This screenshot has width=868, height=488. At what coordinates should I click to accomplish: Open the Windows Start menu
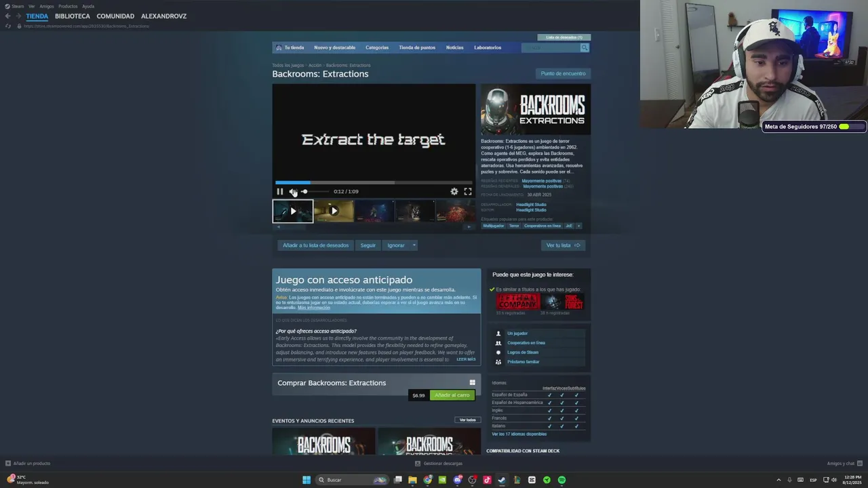tap(307, 480)
